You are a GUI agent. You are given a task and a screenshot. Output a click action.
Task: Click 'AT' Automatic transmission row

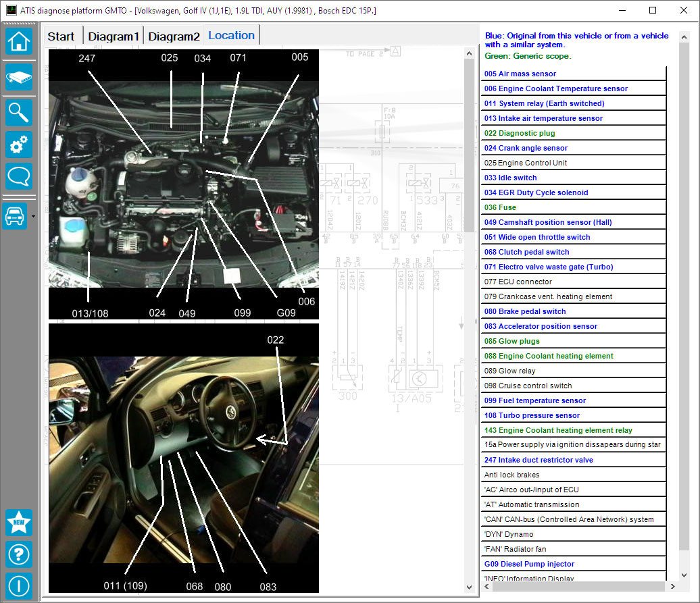pos(573,504)
